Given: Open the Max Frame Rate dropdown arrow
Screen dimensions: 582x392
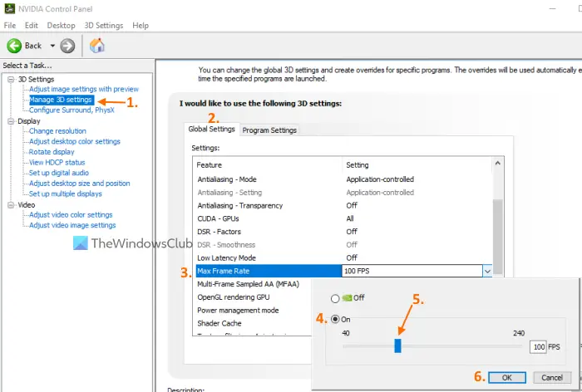Looking at the screenshot, I should [x=487, y=271].
